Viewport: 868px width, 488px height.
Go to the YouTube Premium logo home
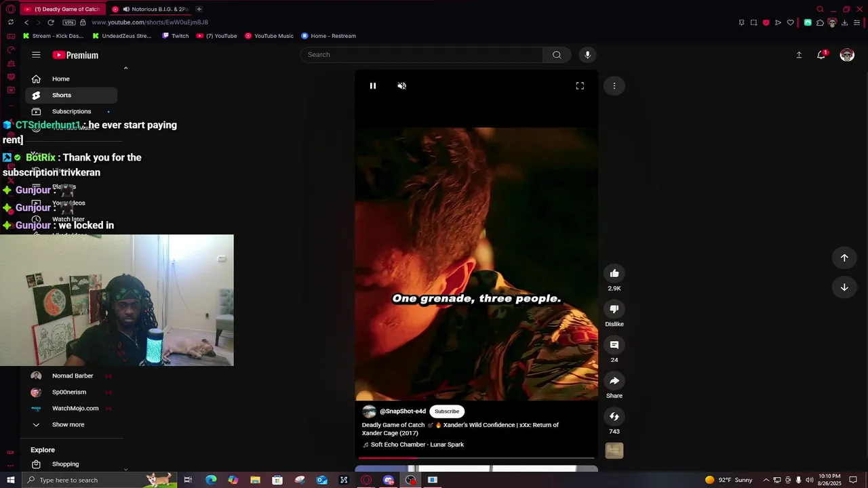[75, 55]
